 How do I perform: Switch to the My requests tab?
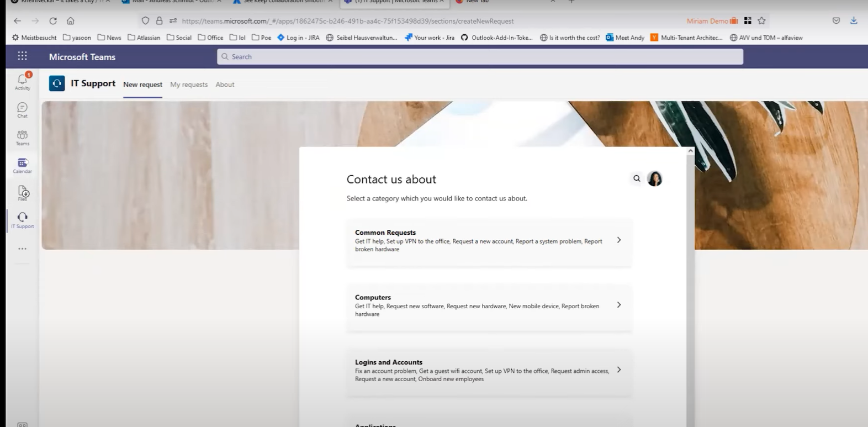coord(189,85)
